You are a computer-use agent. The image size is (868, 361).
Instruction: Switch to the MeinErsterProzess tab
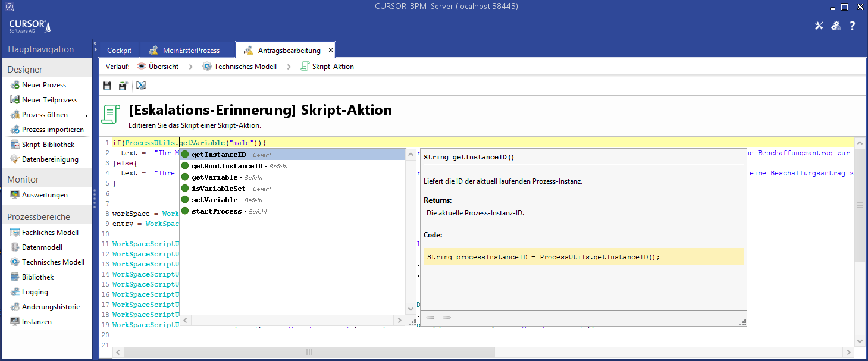(x=184, y=51)
